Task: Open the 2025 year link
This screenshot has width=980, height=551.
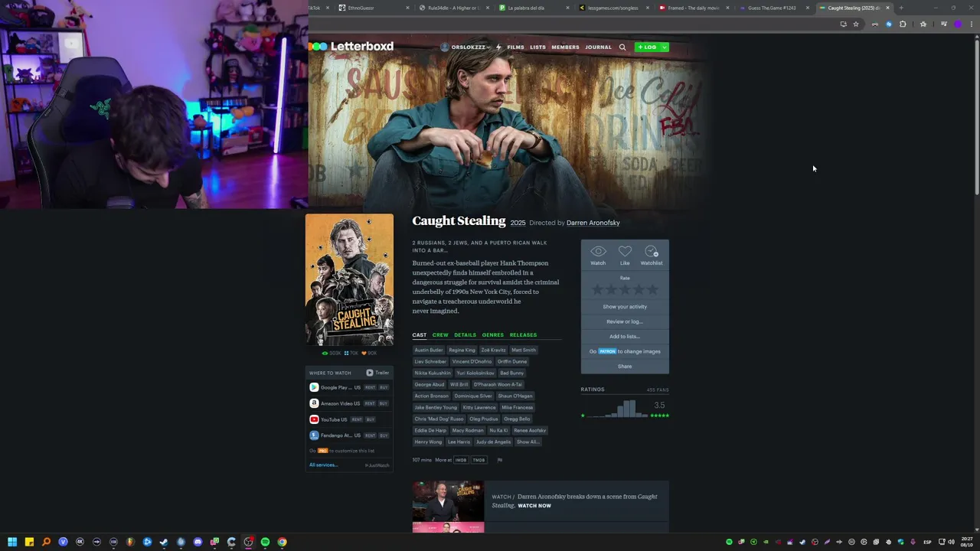Action: click(x=518, y=223)
